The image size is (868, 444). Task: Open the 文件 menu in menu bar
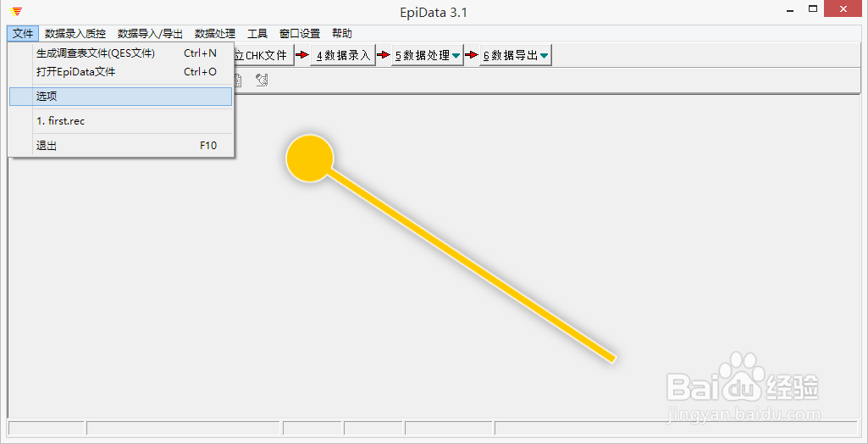pyautogui.click(x=23, y=33)
